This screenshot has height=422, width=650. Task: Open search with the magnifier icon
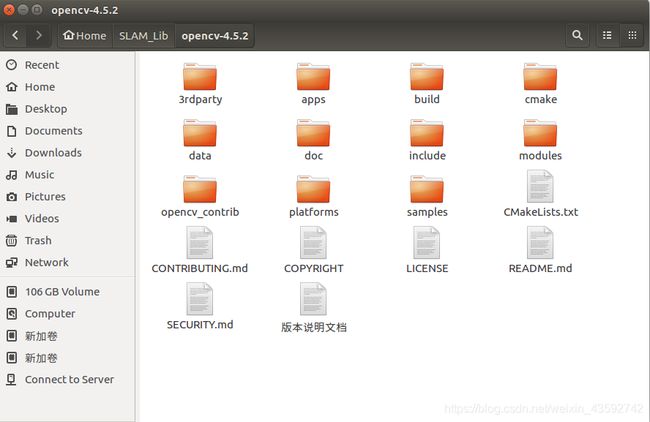pos(577,36)
